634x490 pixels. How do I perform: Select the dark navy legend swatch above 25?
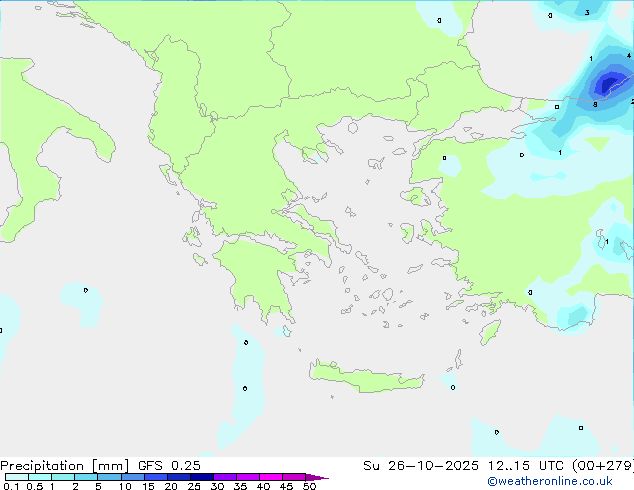click(x=202, y=477)
